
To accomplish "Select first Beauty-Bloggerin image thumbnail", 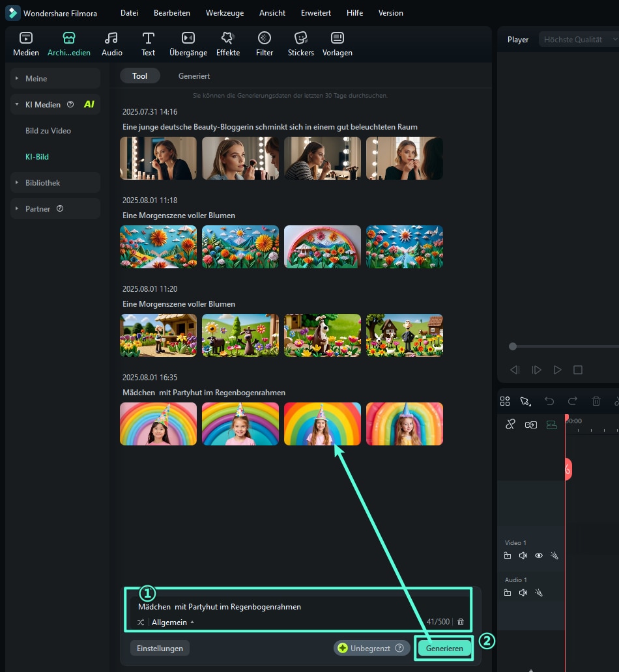I will pyautogui.click(x=158, y=158).
